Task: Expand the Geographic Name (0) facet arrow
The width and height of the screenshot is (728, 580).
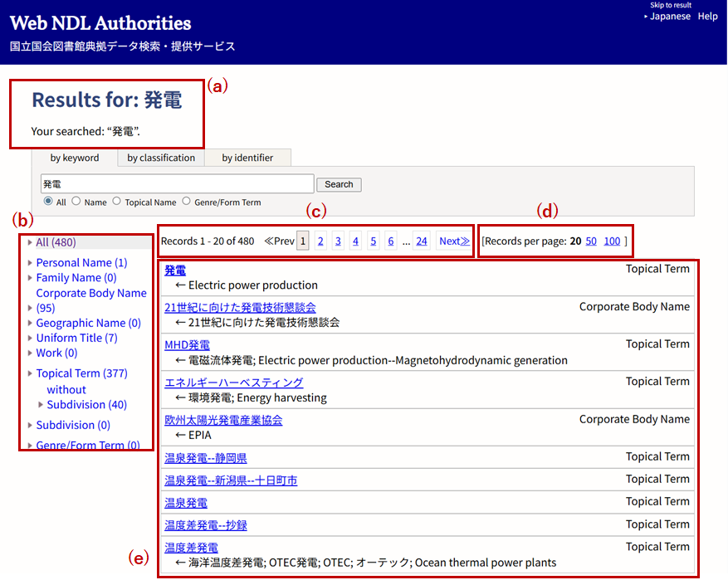Action: [30, 323]
